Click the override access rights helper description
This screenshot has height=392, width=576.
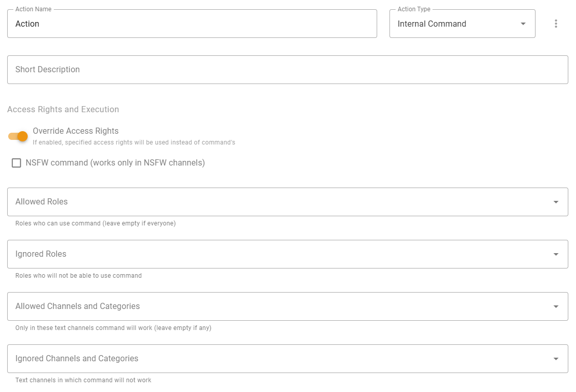point(134,142)
